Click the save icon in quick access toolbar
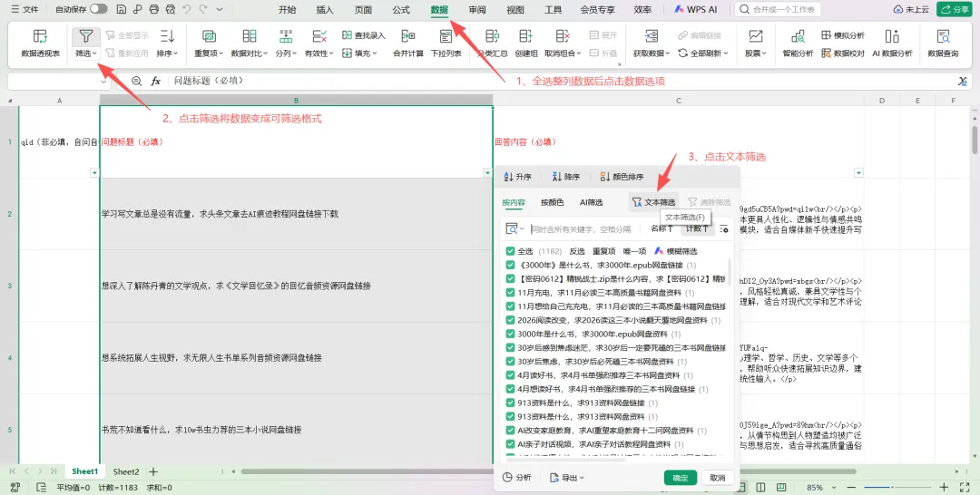 coord(122,9)
